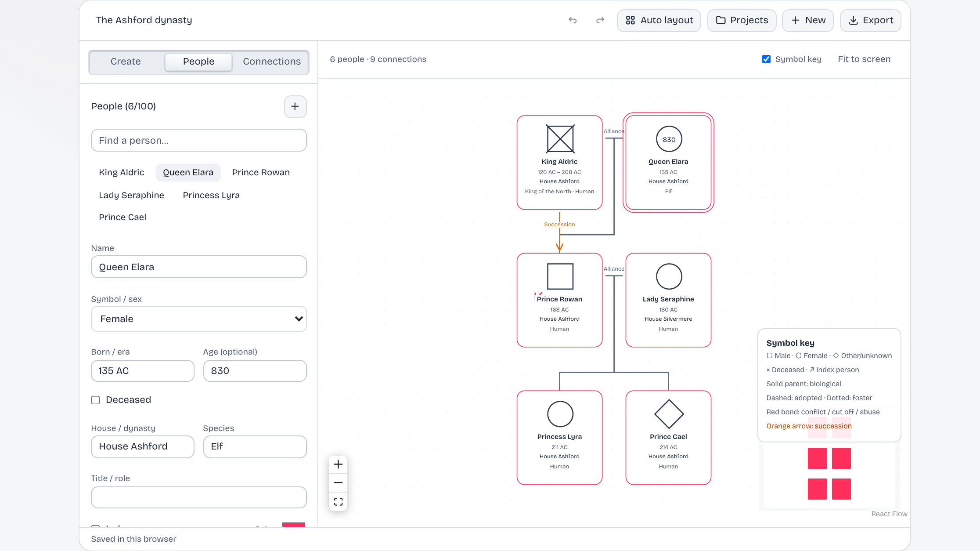Select Prince Rowan in the people list

[x=261, y=172]
